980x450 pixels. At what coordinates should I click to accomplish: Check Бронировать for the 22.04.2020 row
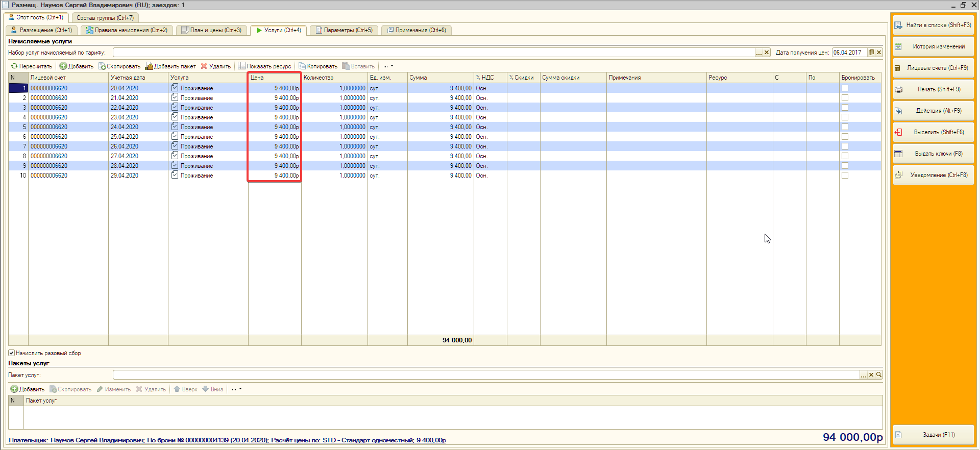tap(845, 108)
